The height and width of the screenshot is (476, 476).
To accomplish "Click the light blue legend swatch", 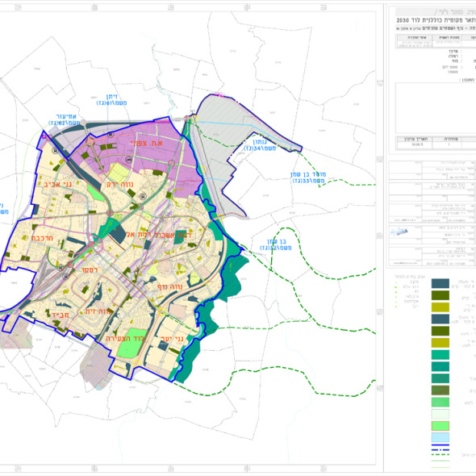I will (x=441, y=437).
